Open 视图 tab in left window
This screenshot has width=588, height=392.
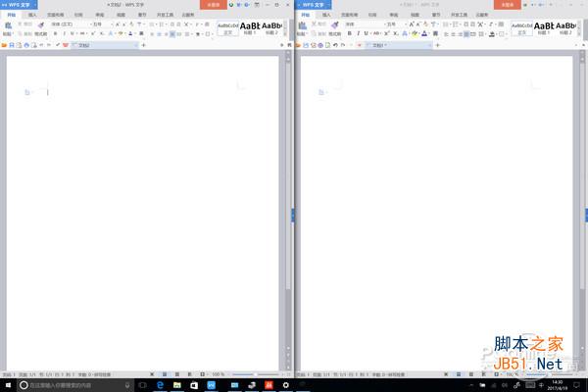coord(121,15)
